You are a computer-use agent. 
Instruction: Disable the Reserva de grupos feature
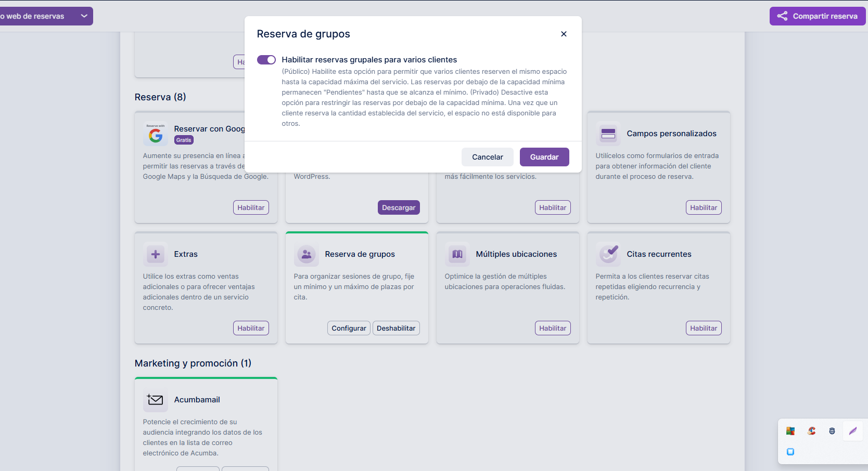tap(395, 328)
